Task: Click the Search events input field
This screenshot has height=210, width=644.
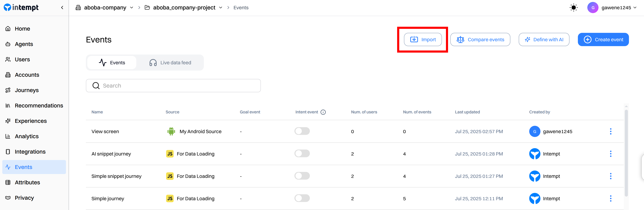Action: (x=173, y=86)
